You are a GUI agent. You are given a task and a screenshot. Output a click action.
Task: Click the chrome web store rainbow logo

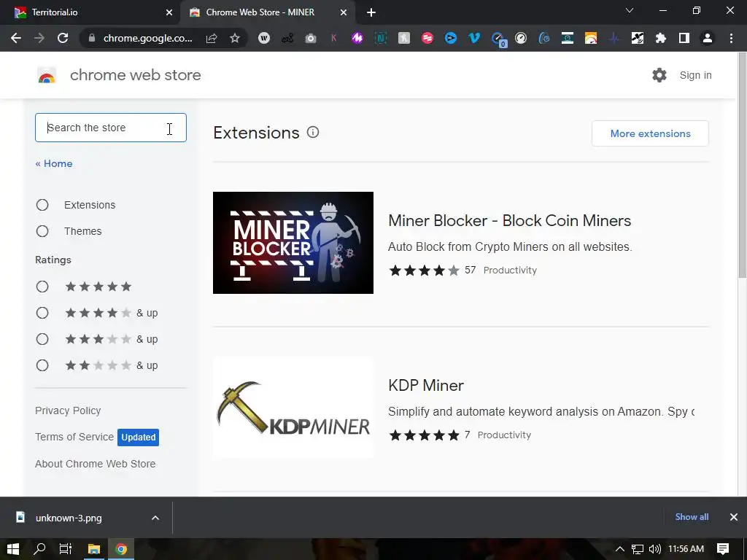click(47, 75)
